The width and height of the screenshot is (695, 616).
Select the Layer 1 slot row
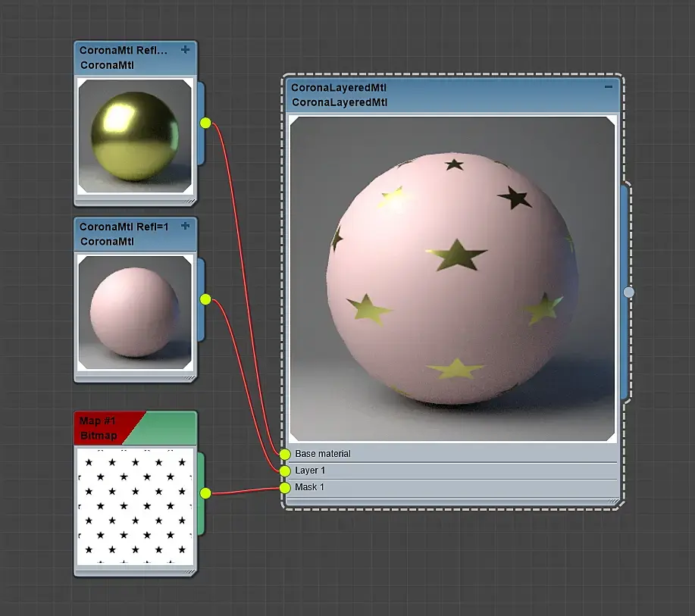pos(452,471)
